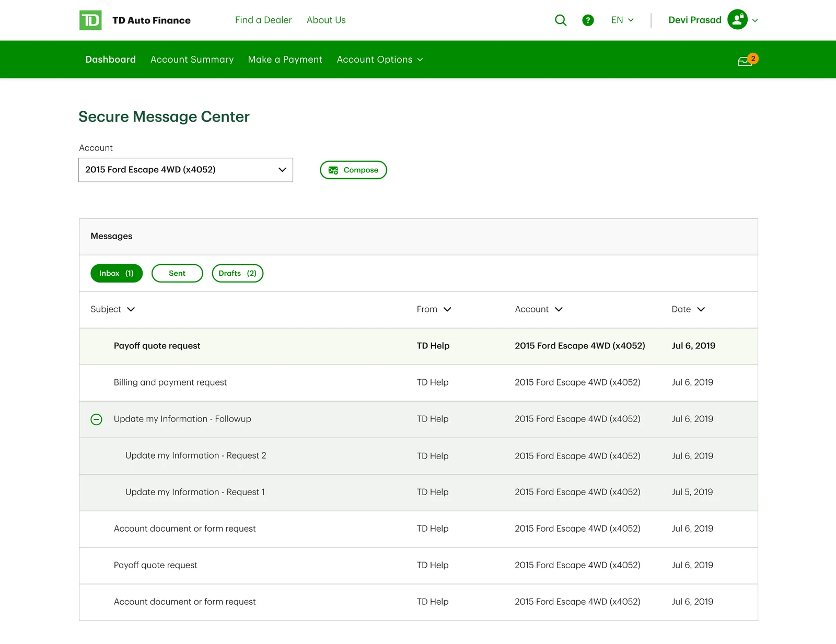Open the EN language dropdown

click(x=622, y=20)
